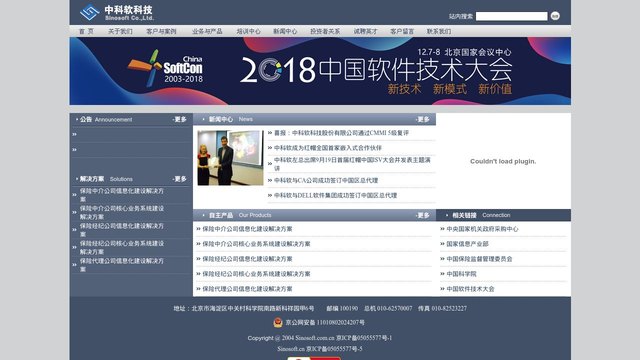Open the 客户与案例 navigation item
The height and width of the screenshot is (360, 640).
(161, 31)
